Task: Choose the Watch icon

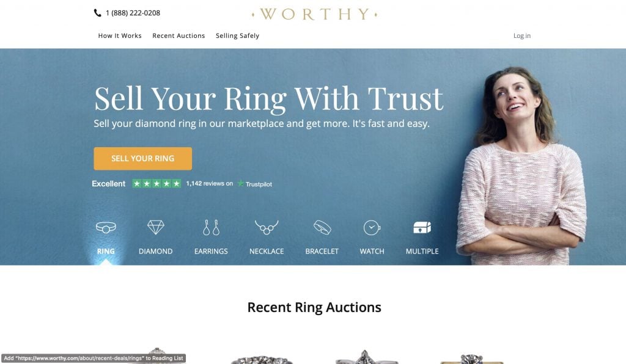Action: pos(372,228)
